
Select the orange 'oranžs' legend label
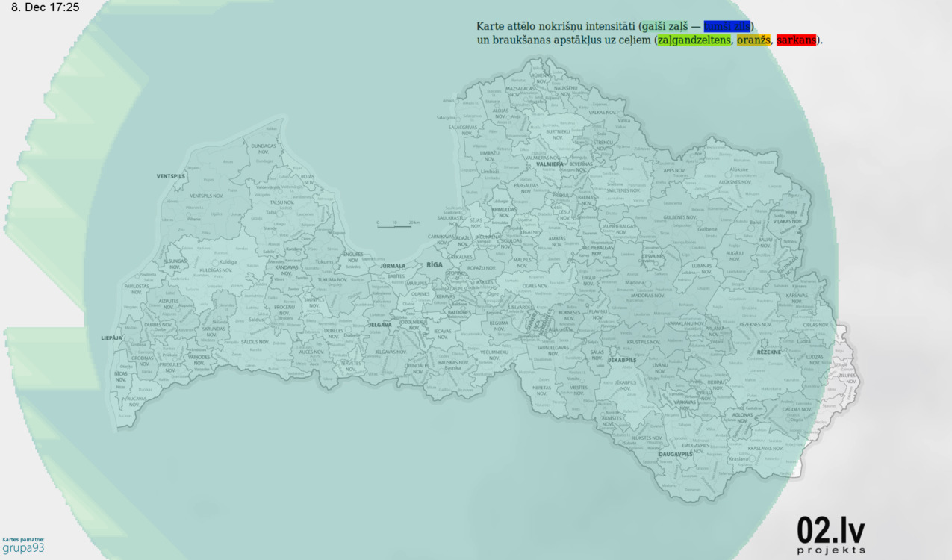pos(753,40)
